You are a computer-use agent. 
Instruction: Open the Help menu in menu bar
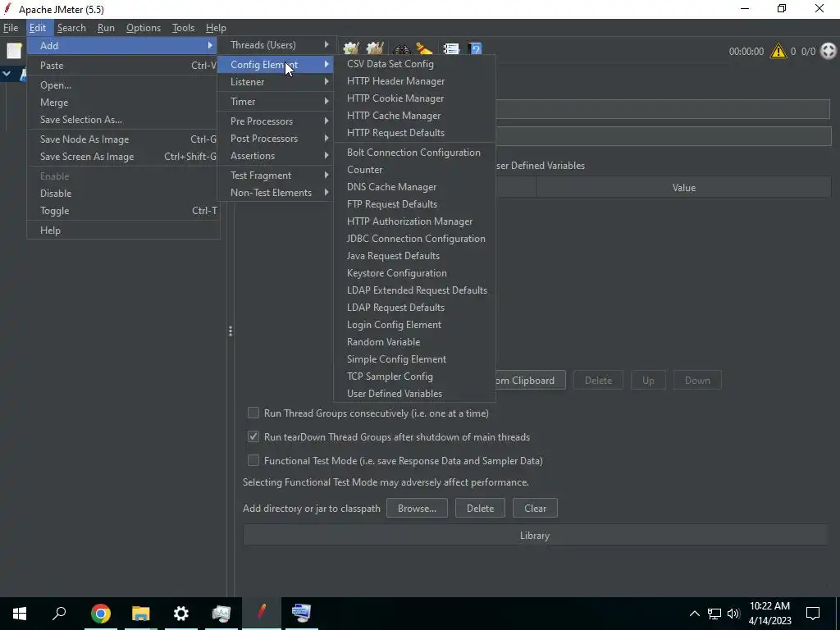[x=216, y=28]
